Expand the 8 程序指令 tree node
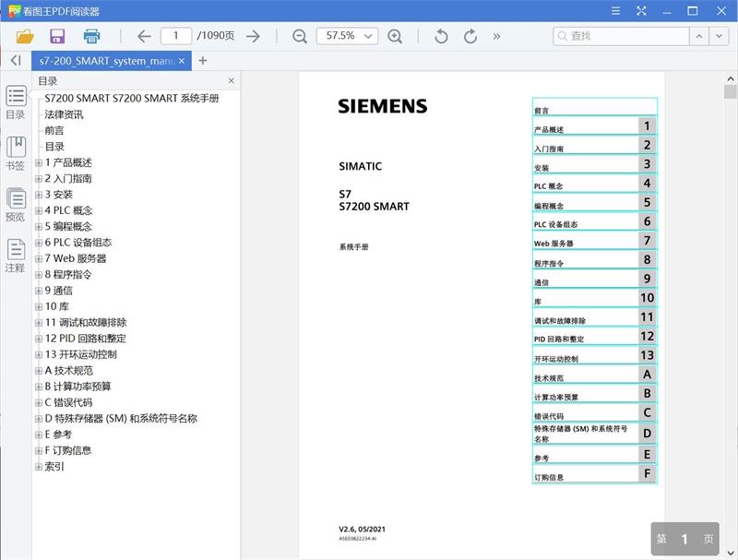The image size is (738, 560). (39, 275)
